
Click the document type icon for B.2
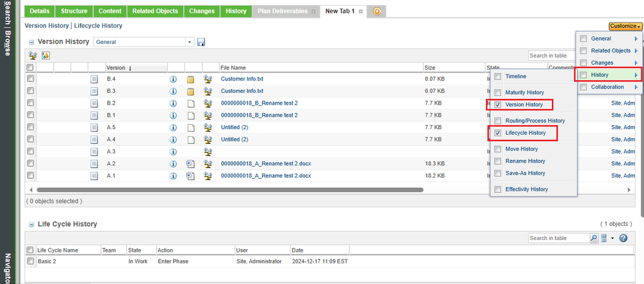(94, 103)
